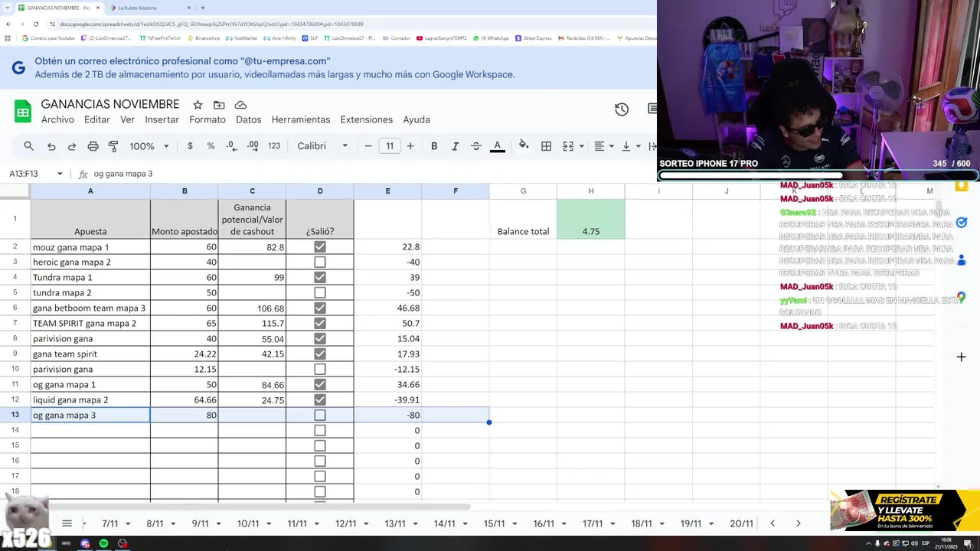This screenshot has height=551, width=980.
Task: Increase the font size
Action: (410, 146)
